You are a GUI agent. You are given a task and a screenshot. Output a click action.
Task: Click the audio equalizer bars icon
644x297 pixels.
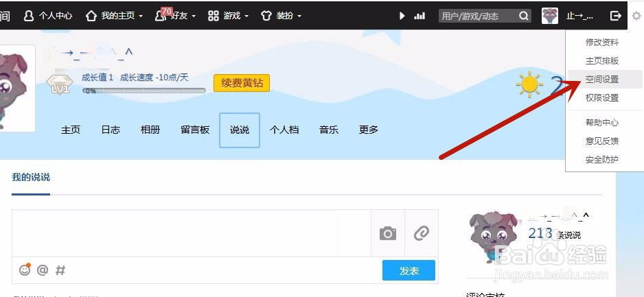(419, 16)
